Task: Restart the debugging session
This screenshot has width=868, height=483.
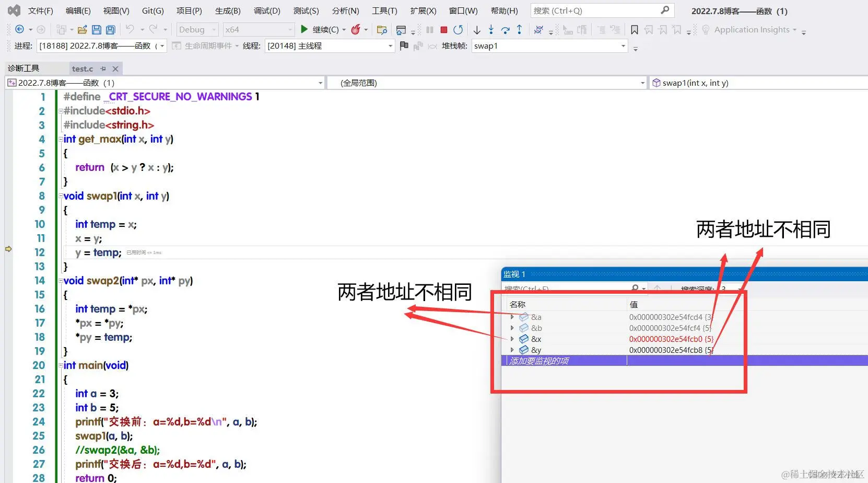Action: [458, 30]
